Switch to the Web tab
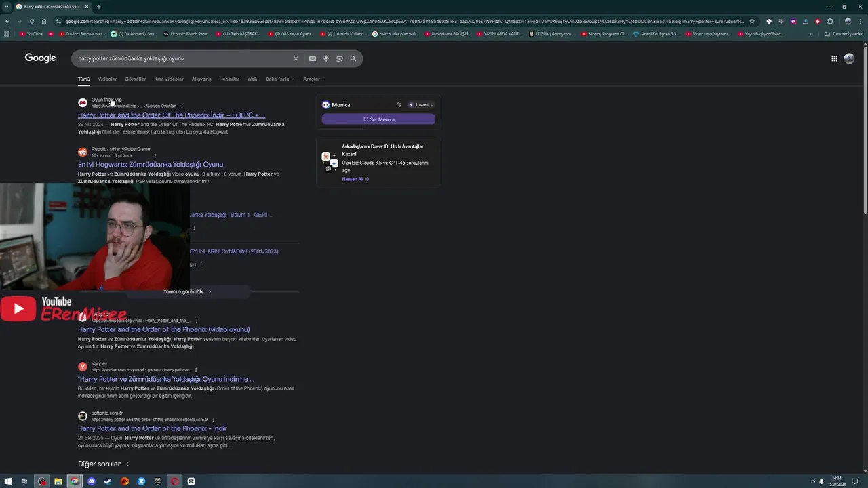The height and width of the screenshot is (488, 868). pyautogui.click(x=252, y=79)
